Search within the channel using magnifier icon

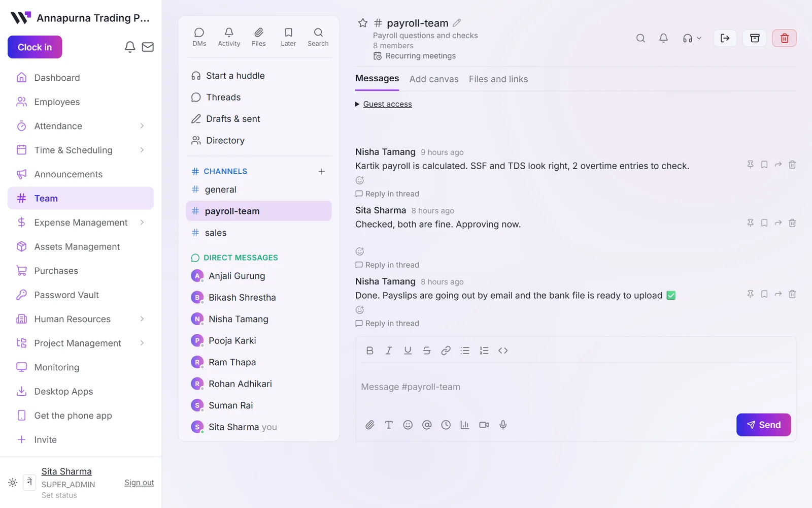(x=640, y=38)
